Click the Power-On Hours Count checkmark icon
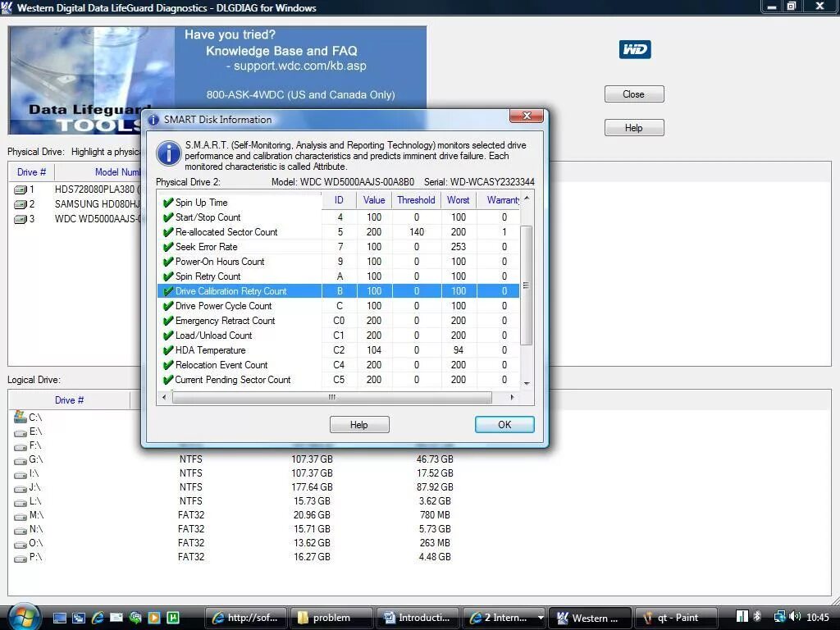840x630 pixels. [168, 262]
